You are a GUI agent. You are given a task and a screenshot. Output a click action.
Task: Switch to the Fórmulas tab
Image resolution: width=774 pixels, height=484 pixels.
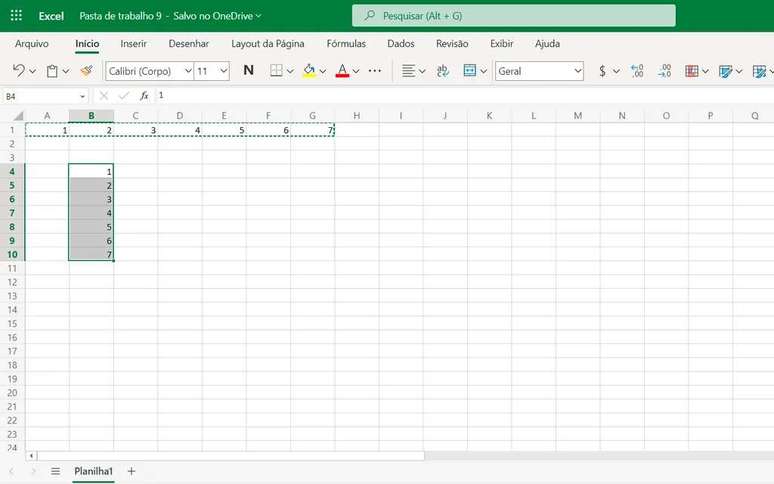pos(346,44)
